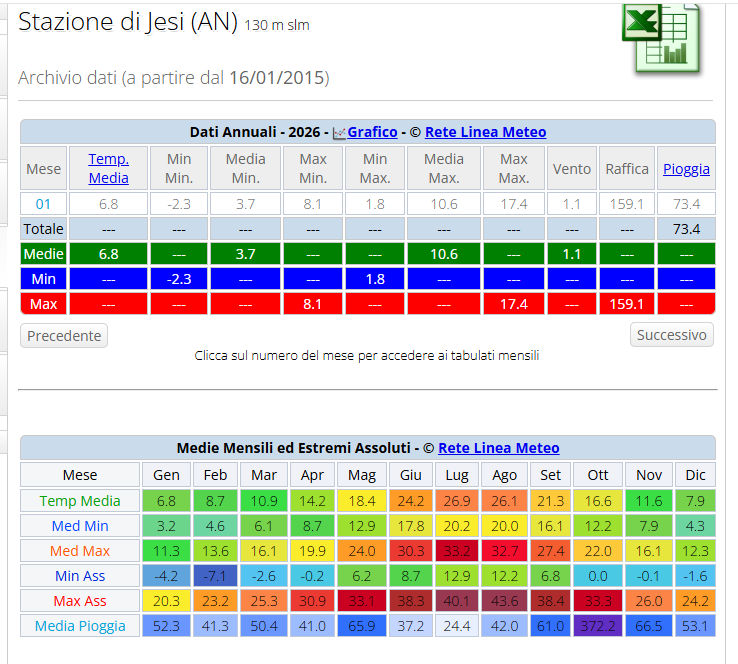Click the Stazione di Jesi heading
Viewport: 738px width, 664px height.
(x=128, y=22)
